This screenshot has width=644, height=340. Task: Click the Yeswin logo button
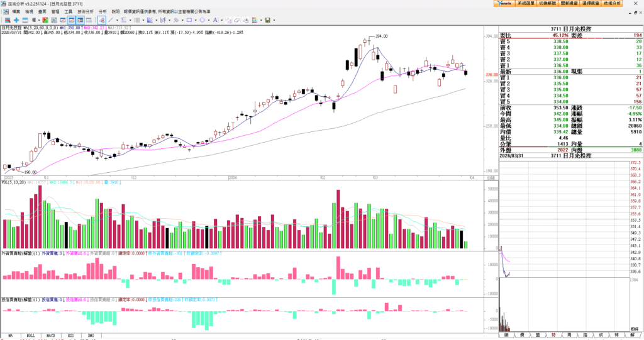click(x=503, y=3)
